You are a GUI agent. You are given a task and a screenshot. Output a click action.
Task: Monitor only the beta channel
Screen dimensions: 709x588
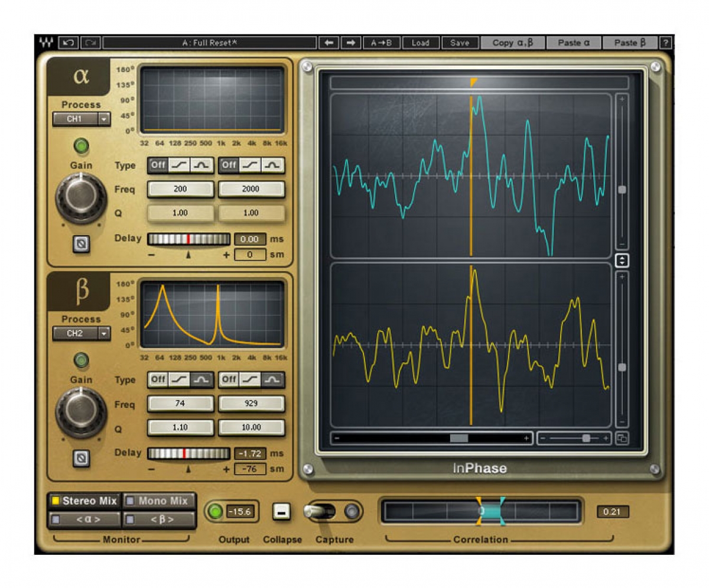point(159,520)
